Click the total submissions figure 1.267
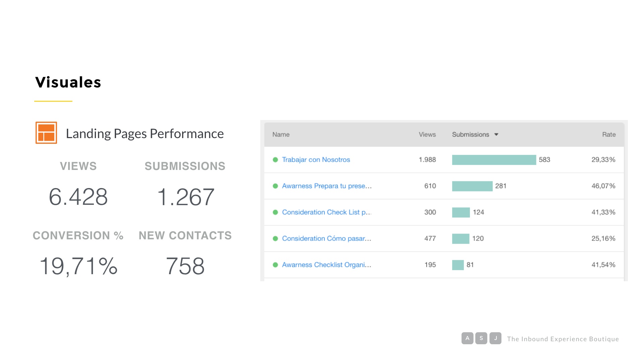Screen dimensions: 644x362 coord(185,197)
